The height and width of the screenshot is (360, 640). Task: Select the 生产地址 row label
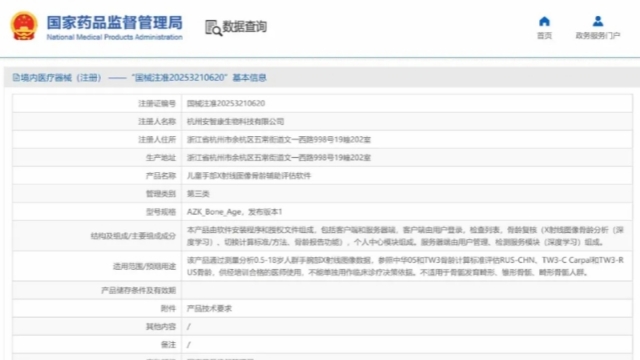point(161,158)
